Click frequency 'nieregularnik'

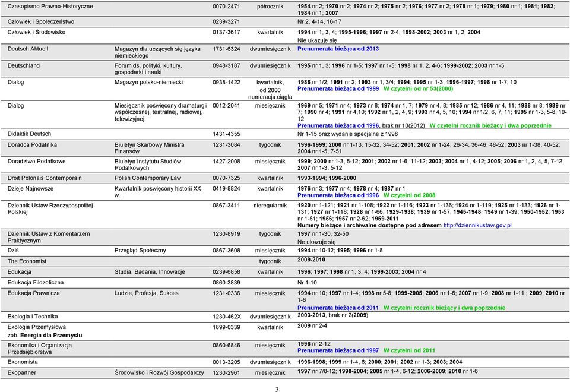[270, 206]
